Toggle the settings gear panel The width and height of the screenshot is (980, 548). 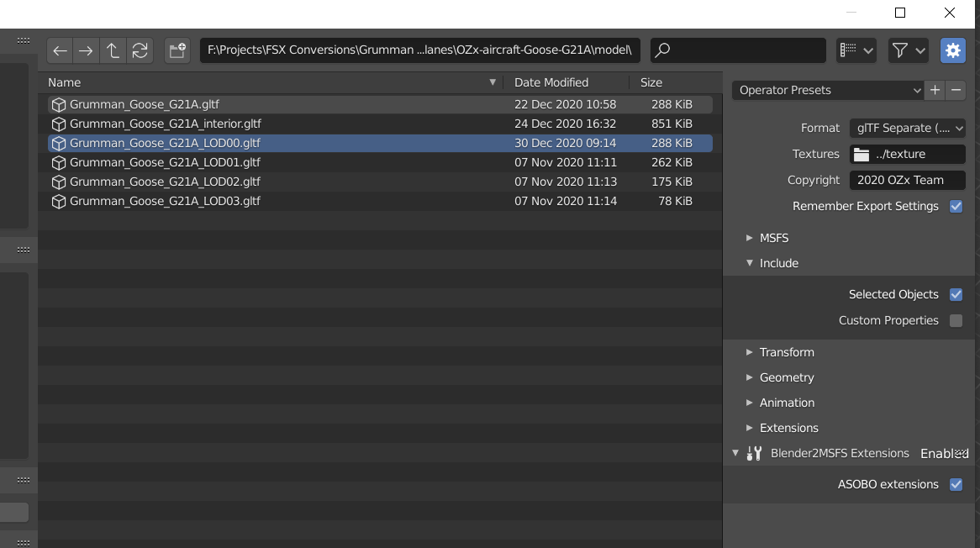[952, 50]
